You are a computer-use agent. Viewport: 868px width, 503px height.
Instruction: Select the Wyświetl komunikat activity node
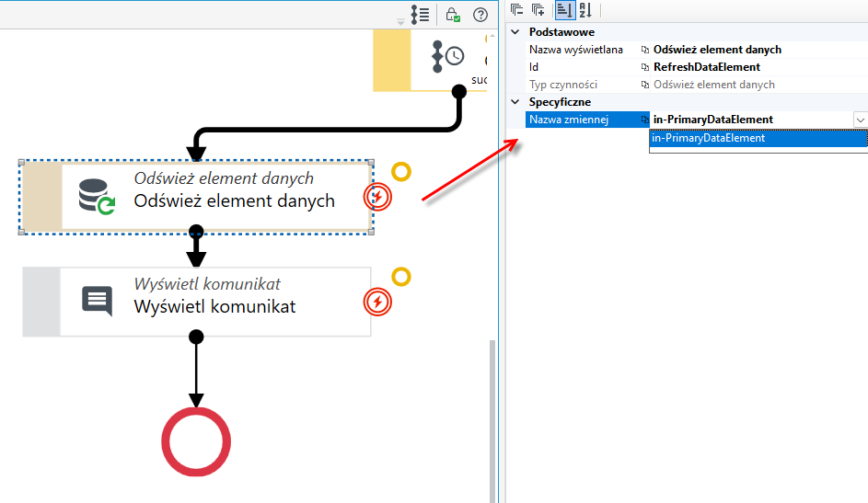[196, 302]
